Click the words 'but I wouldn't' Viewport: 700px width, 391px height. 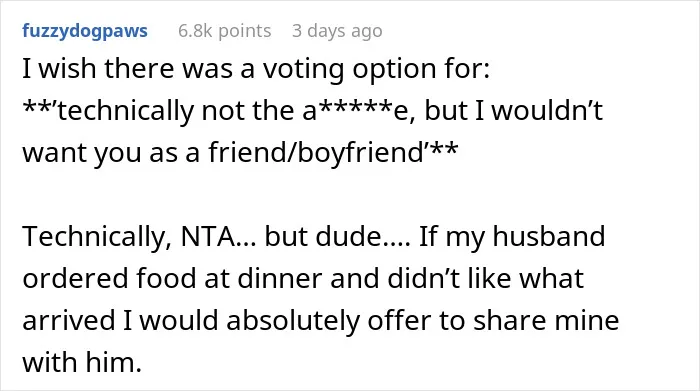[513, 111]
